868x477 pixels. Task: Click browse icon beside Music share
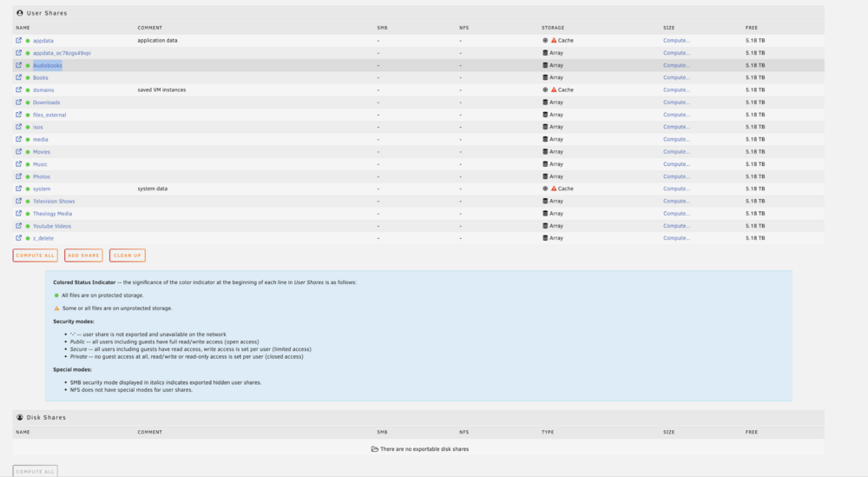click(x=19, y=164)
